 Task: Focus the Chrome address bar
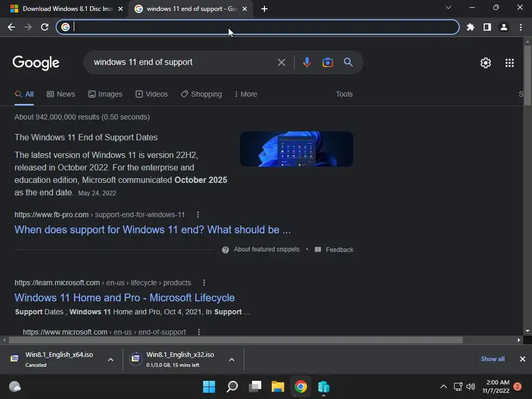click(258, 27)
